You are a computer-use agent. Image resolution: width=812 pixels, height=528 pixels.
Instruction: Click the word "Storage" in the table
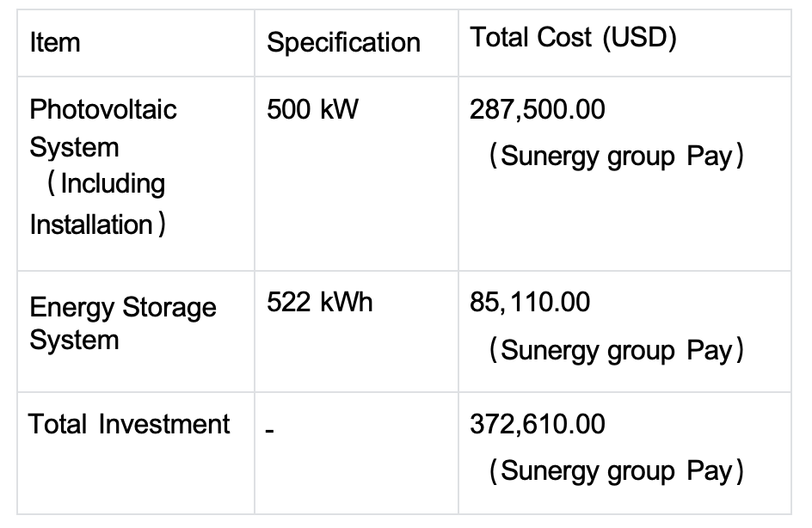[171, 308]
